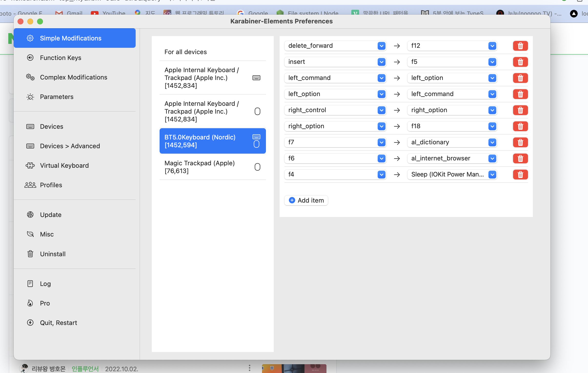Open the File system | Node bookmark
Viewport: 588px width, 373px height.
(x=307, y=13)
